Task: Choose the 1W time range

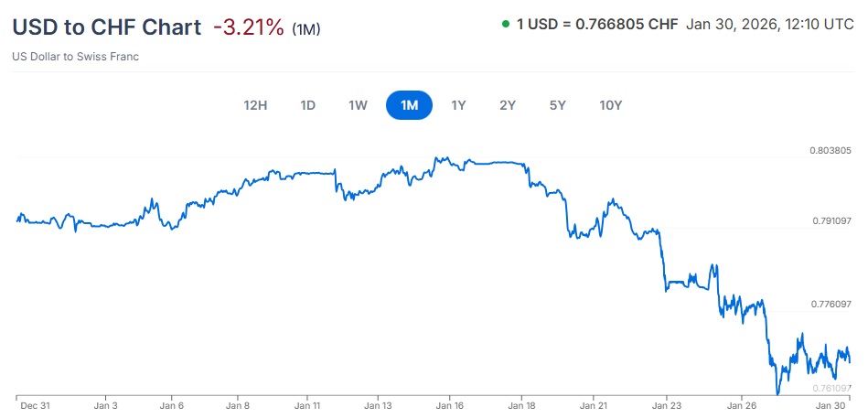Action: click(358, 105)
